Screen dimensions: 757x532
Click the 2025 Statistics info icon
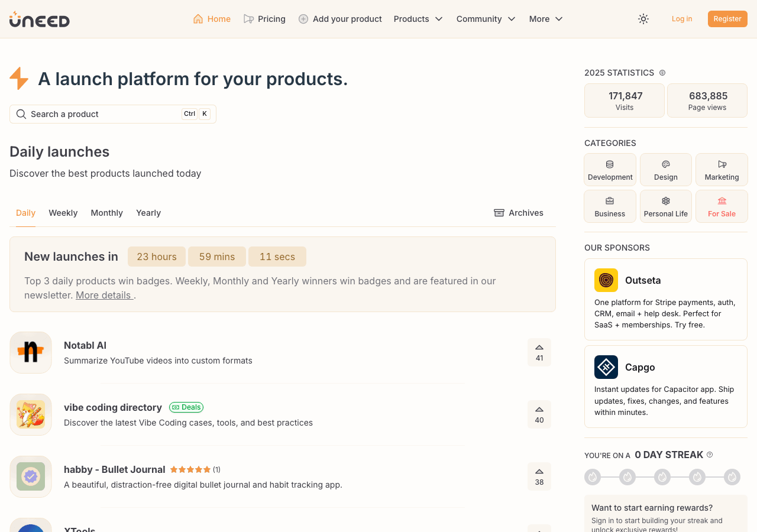tap(662, 73)
